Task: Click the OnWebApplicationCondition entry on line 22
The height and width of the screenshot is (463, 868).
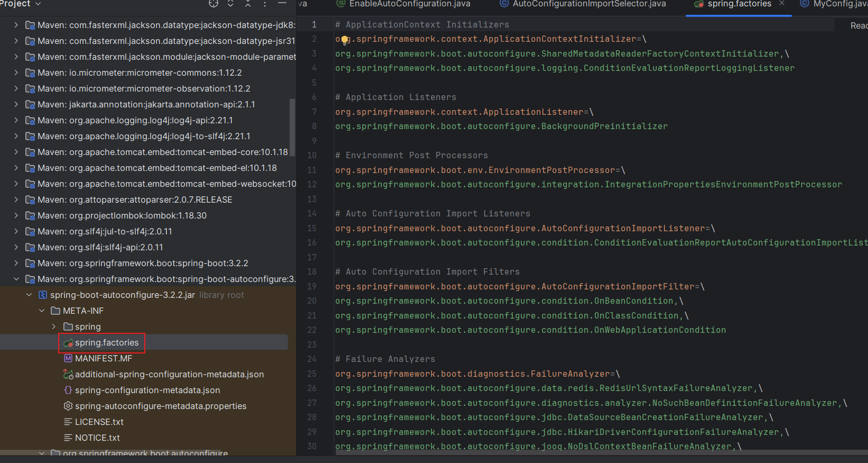Action: pyautogui.click(x=530, y=330)
